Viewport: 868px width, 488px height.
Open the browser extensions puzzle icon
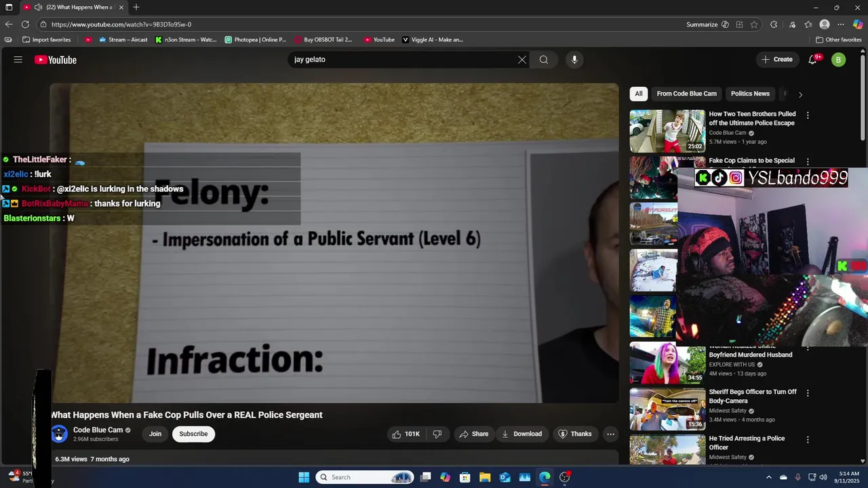click(x=774, y=24)
